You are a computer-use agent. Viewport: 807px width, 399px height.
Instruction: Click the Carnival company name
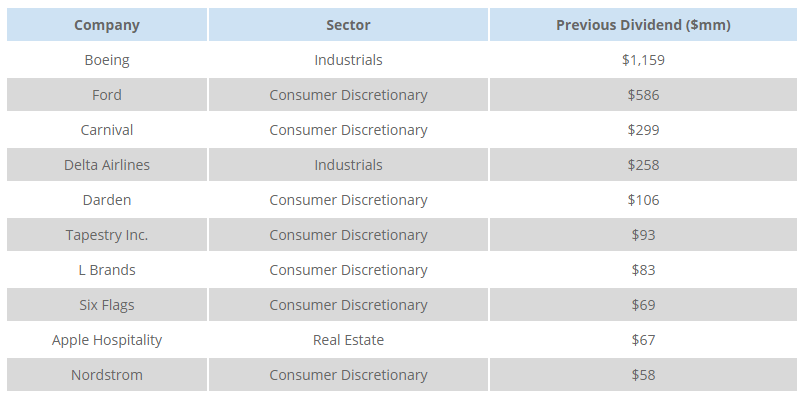[x=107, y=130]
